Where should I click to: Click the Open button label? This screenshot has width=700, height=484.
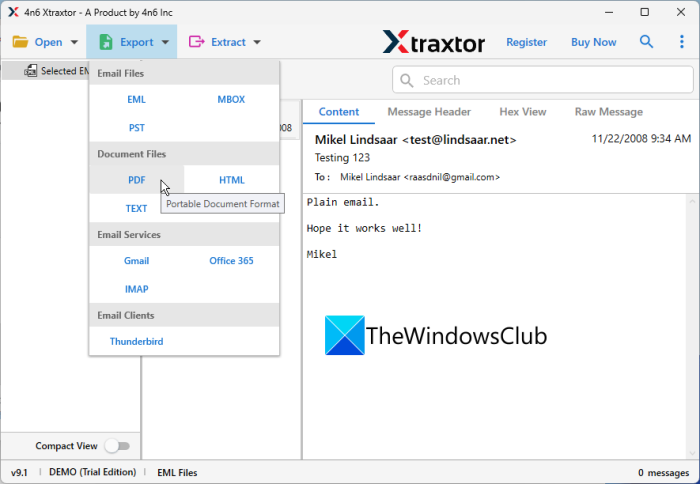[48, 42]
